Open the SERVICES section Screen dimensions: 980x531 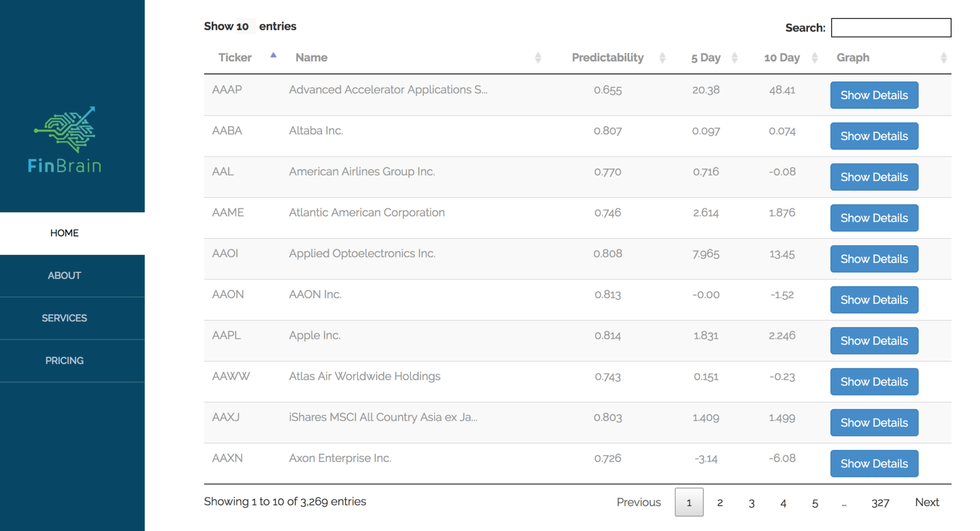65,318
